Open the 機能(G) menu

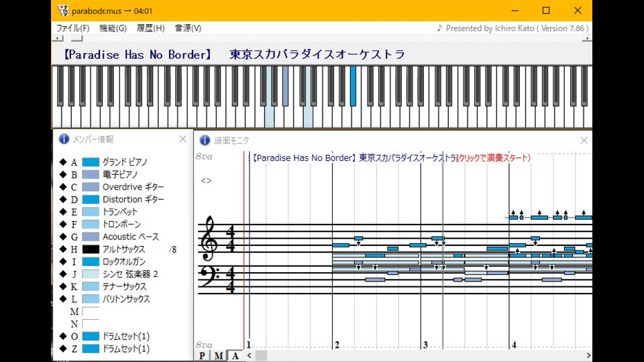[x=113, y=28]
